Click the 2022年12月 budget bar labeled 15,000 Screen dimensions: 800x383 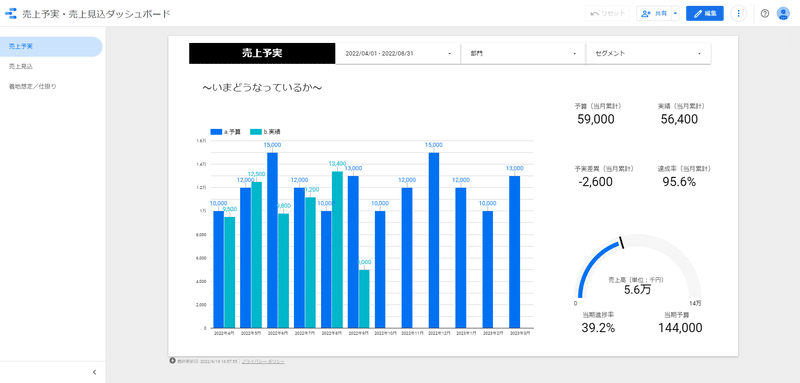pos(434,240)
